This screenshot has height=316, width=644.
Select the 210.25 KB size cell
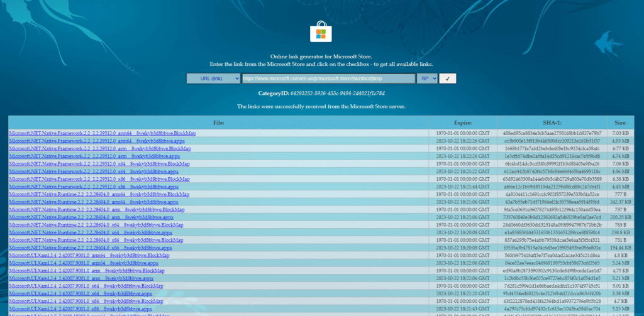pos(621,217)
